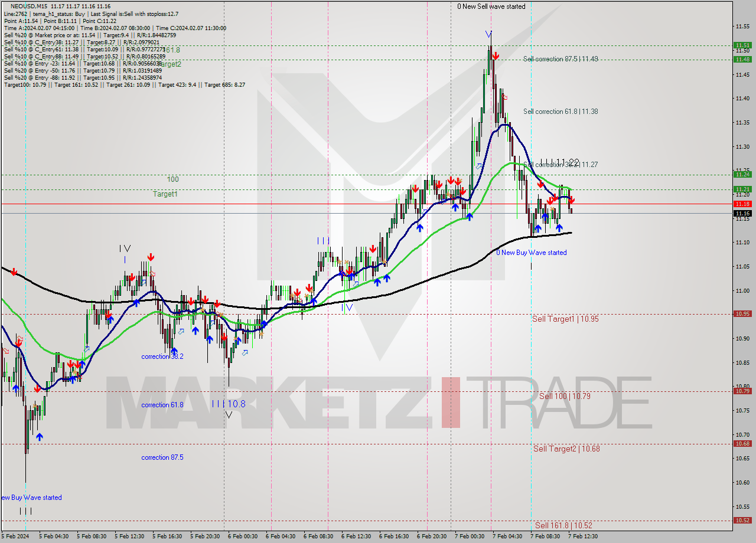Click the 'Sell 100 | 10.79' label
The height and width of the screenshot is (543, 756).
pyautogui.click(x=565, y=396)
